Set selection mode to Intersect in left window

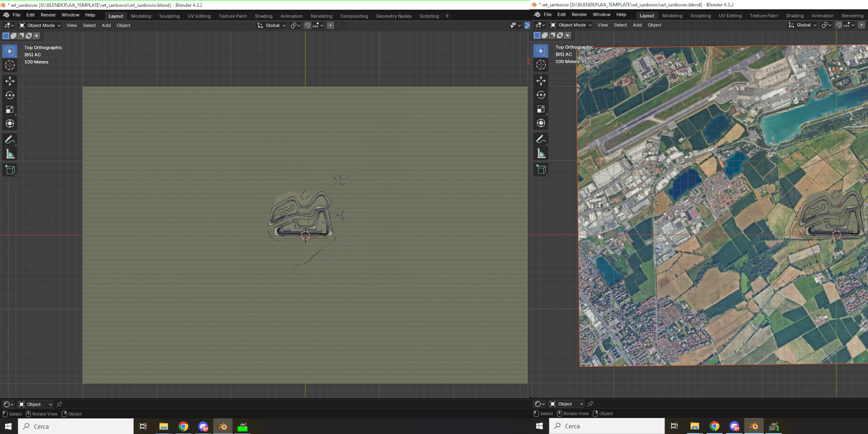coord(36,36)
